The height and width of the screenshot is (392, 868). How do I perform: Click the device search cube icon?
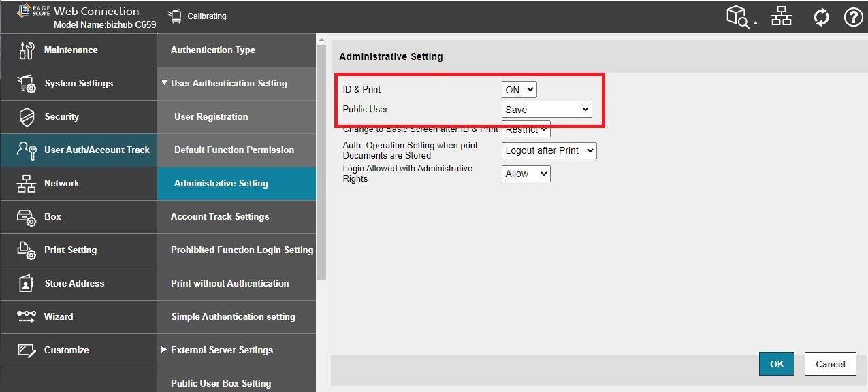(x=739, y=17)
